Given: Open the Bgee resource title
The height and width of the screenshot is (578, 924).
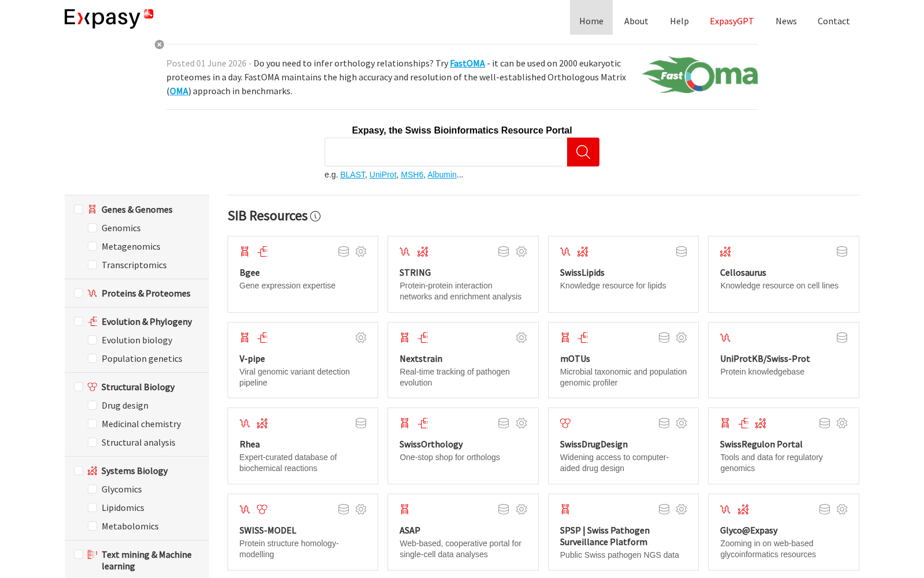Looking at the screenshot, I should 249,272.
